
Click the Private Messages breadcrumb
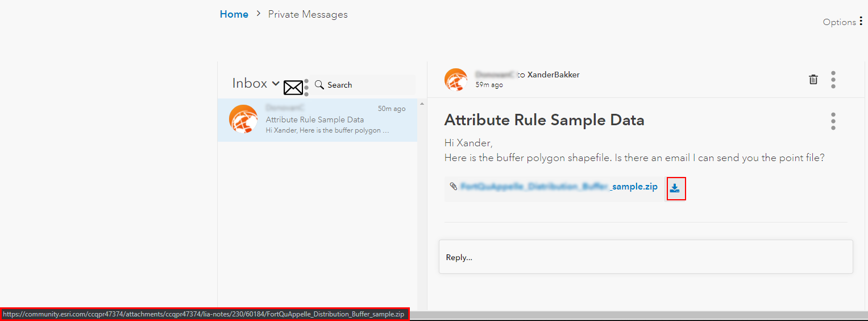[308, 14]
